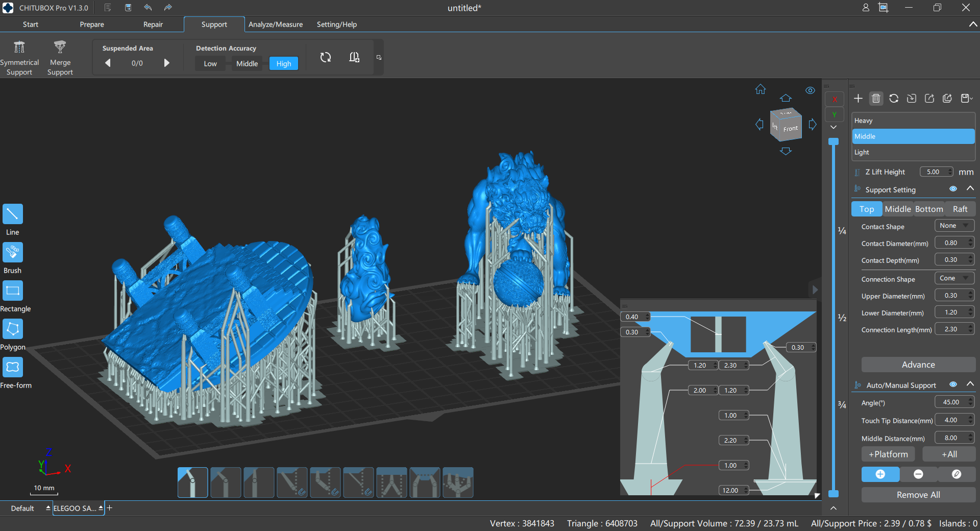The height and width of the screenshot is (531, 980).
Task: Select the Brush selection tool
Action: (13, 252)
